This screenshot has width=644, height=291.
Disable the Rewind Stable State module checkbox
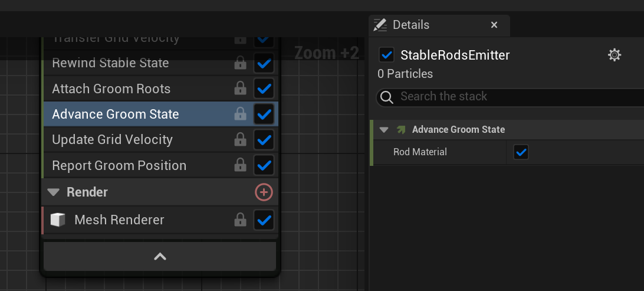pyautogui.click(x=264, y=63)
